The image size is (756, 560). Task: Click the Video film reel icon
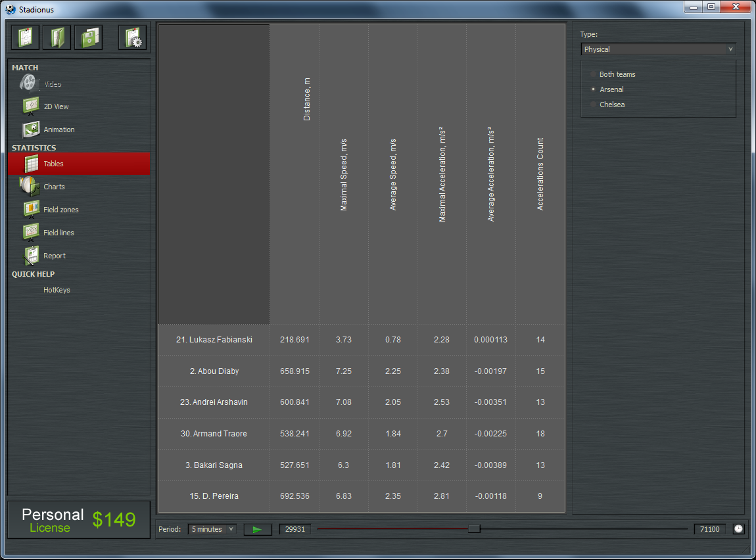click(29, 83)
